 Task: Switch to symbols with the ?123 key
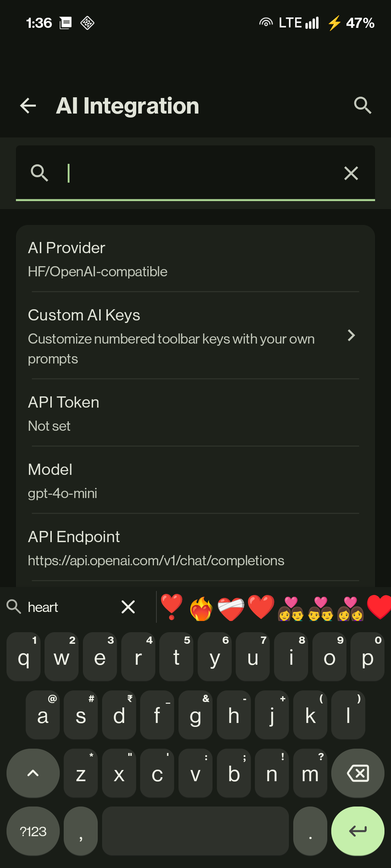click(x=33, y=831)
